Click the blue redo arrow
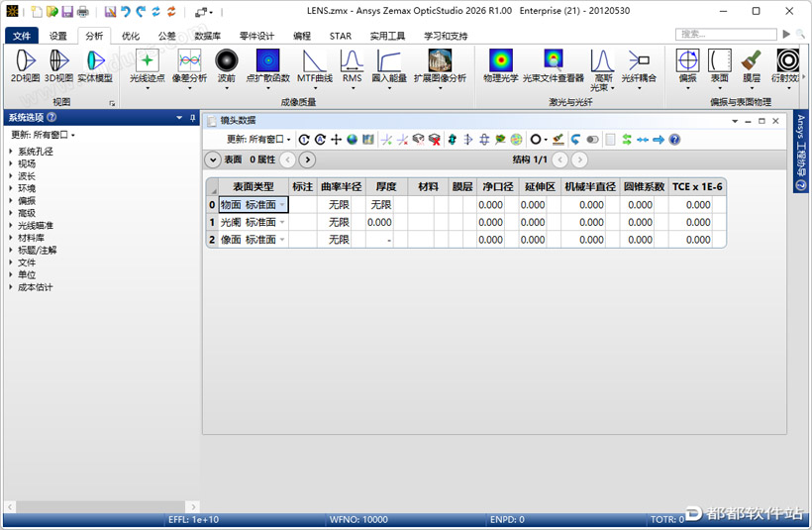Viewport: 812px width, 530px height. click(141, 12)
